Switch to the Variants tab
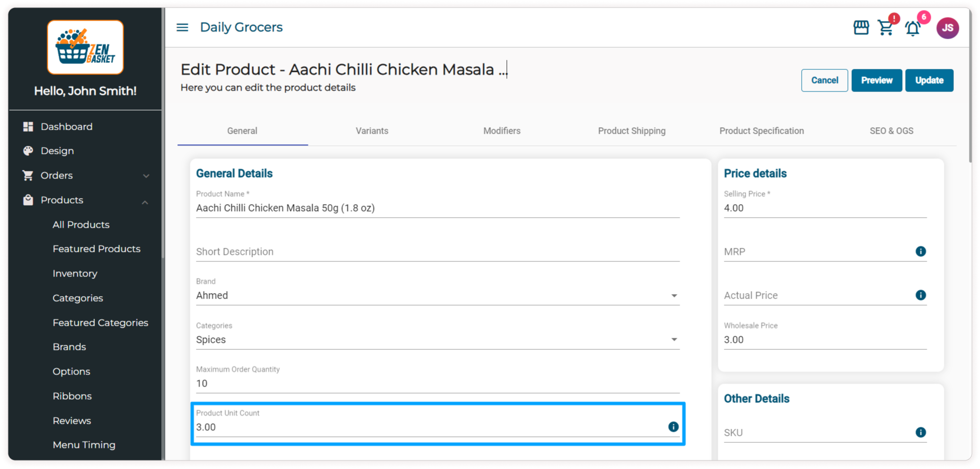Viewport: 980px width, 469px height. coord(372,131)
